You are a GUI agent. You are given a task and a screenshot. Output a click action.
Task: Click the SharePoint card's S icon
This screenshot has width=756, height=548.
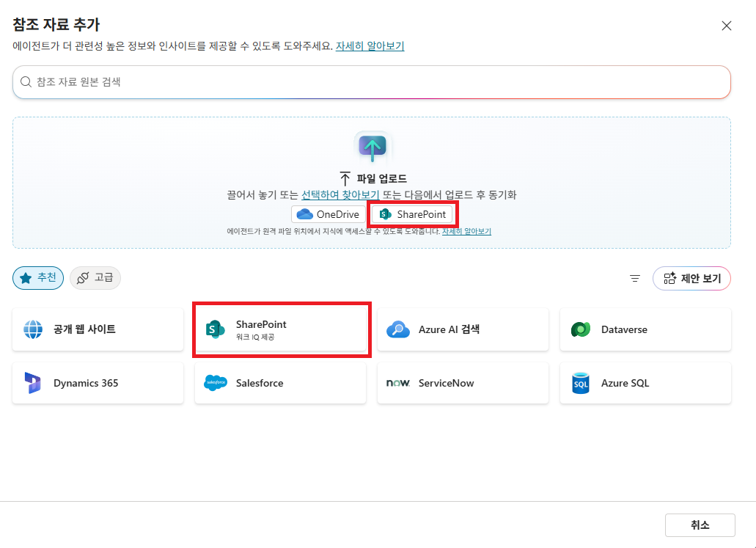point(215,329)
